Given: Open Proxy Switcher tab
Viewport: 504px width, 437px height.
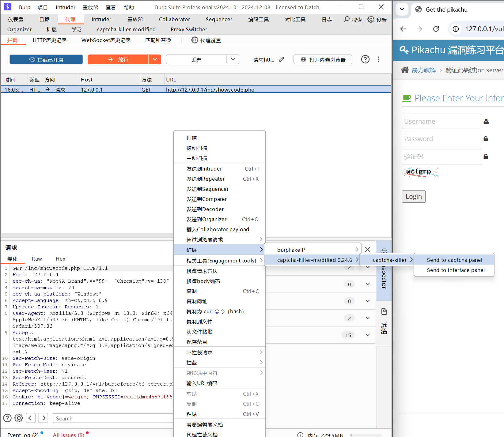Looking at the screenshot, I should pos(189,29).
